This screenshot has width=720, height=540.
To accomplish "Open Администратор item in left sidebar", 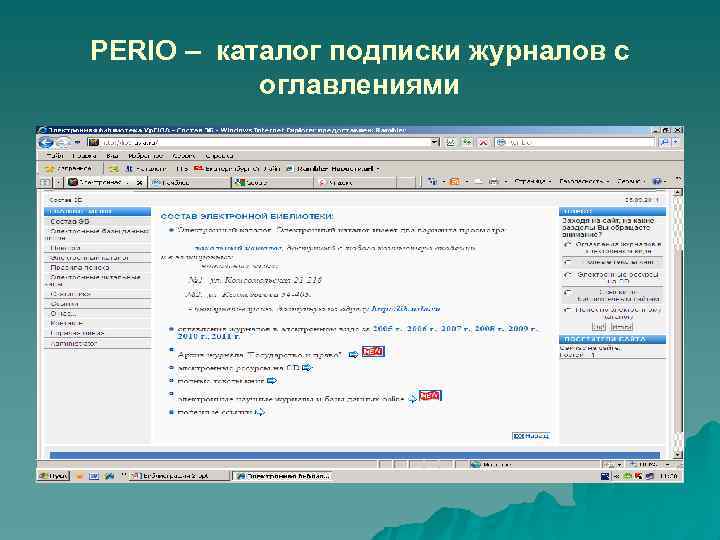I will click(x=97, y=343).
